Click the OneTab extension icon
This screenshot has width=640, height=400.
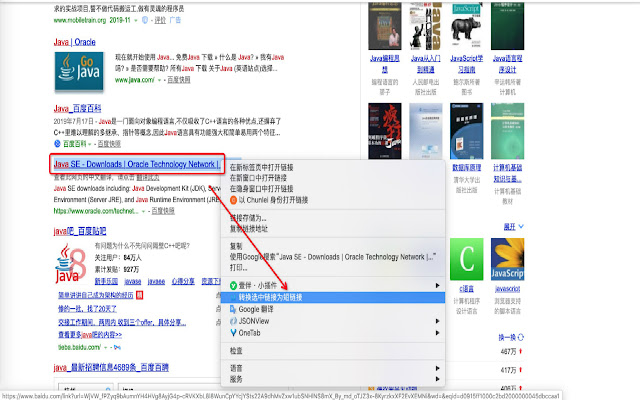point(233,333)
